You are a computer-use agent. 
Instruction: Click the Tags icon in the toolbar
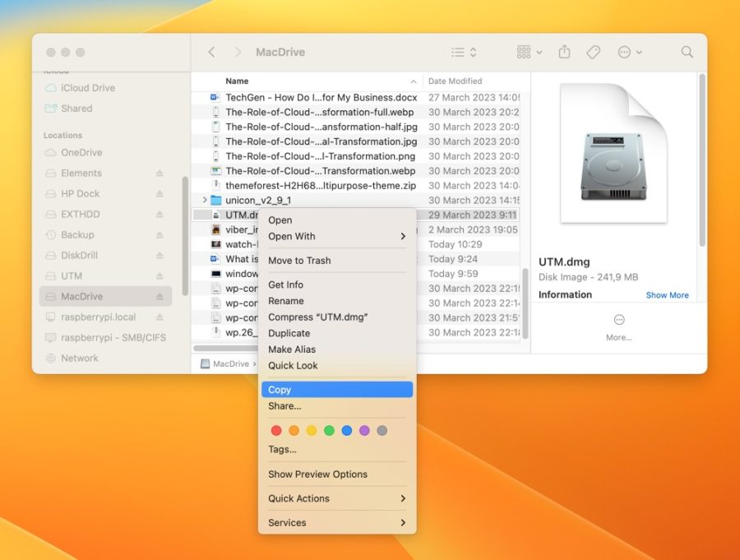pyautogui.click(x=594, y=51)
